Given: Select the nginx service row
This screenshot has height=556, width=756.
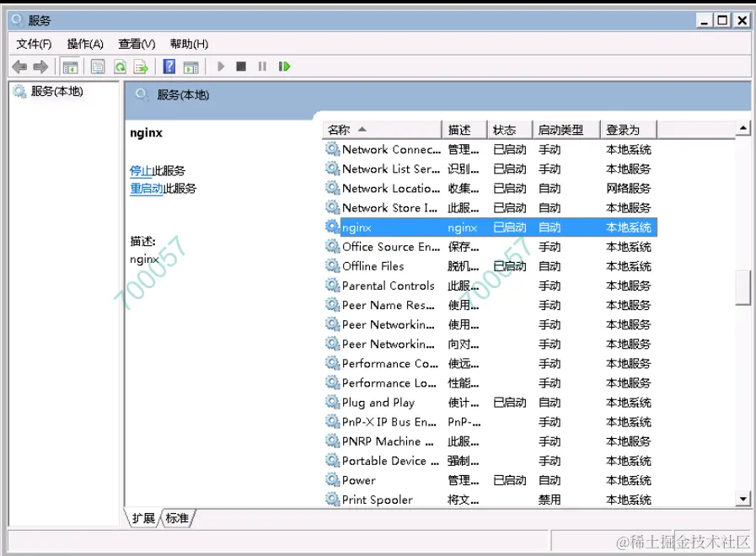Looking at the screenshot, I should point(490,227).
